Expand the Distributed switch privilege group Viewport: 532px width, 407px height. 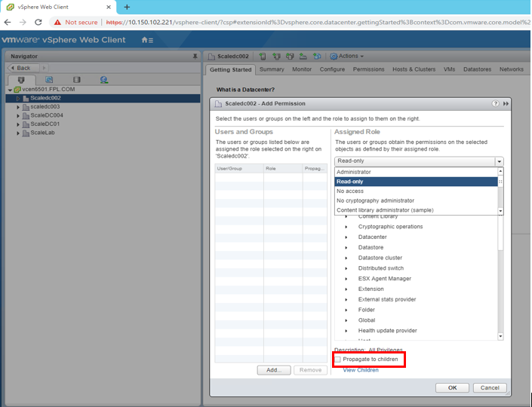346,269
